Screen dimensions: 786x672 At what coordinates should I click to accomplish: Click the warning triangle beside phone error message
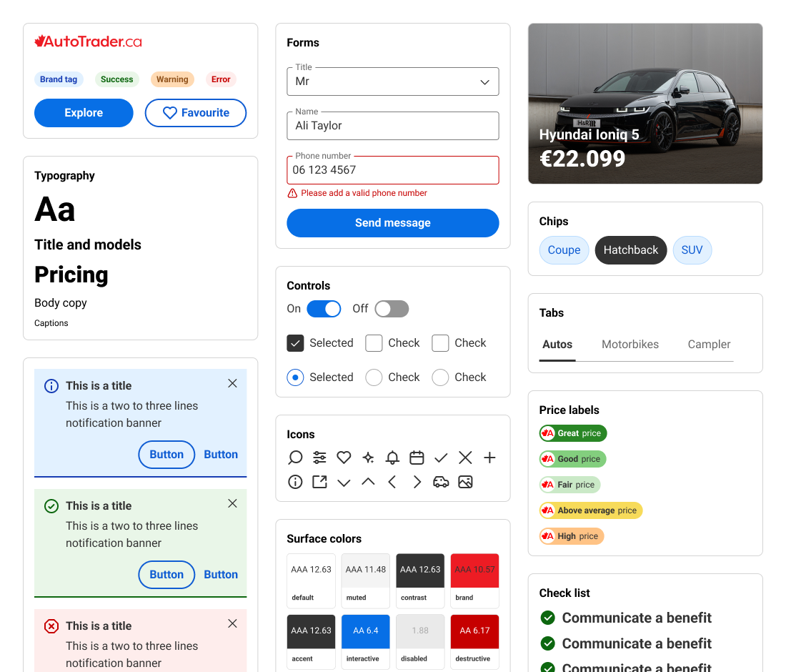pyautogui.click(x=292, y=193)
